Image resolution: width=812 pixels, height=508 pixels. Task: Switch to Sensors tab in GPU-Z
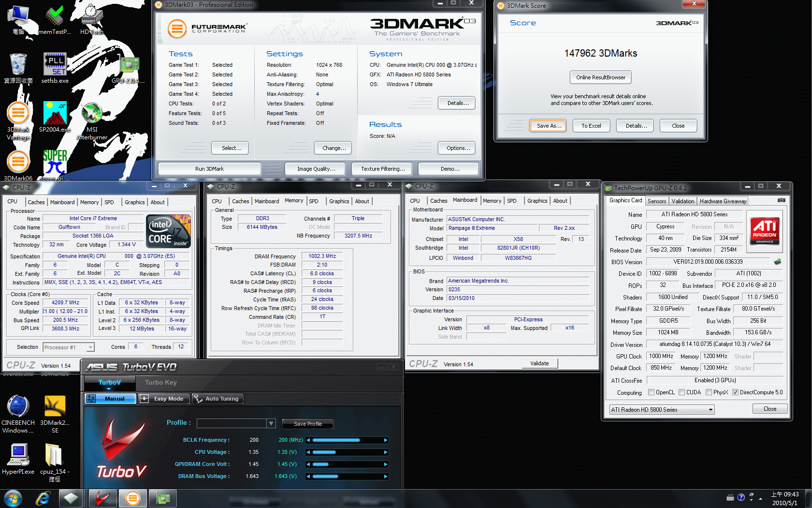click(657, 201)
